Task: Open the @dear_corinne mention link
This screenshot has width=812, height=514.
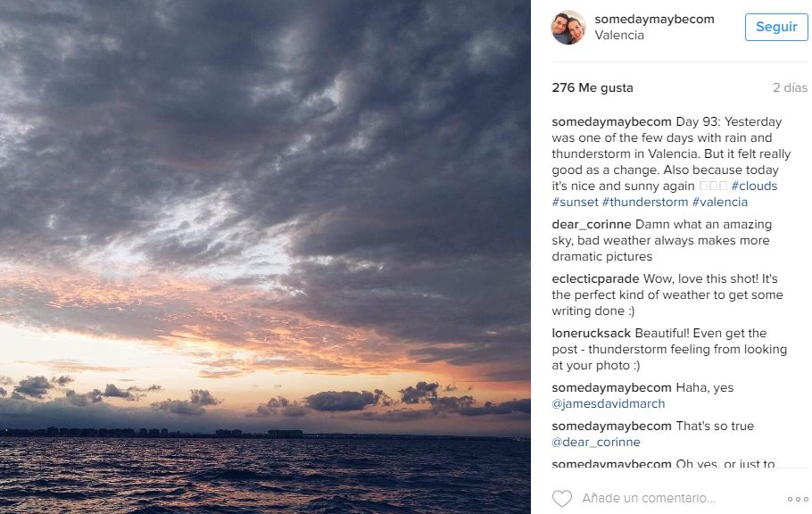Action: tap(596, 443)
